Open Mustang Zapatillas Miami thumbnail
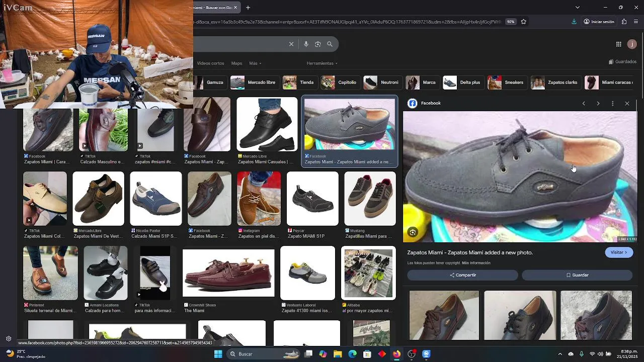 tap(370, 199)
